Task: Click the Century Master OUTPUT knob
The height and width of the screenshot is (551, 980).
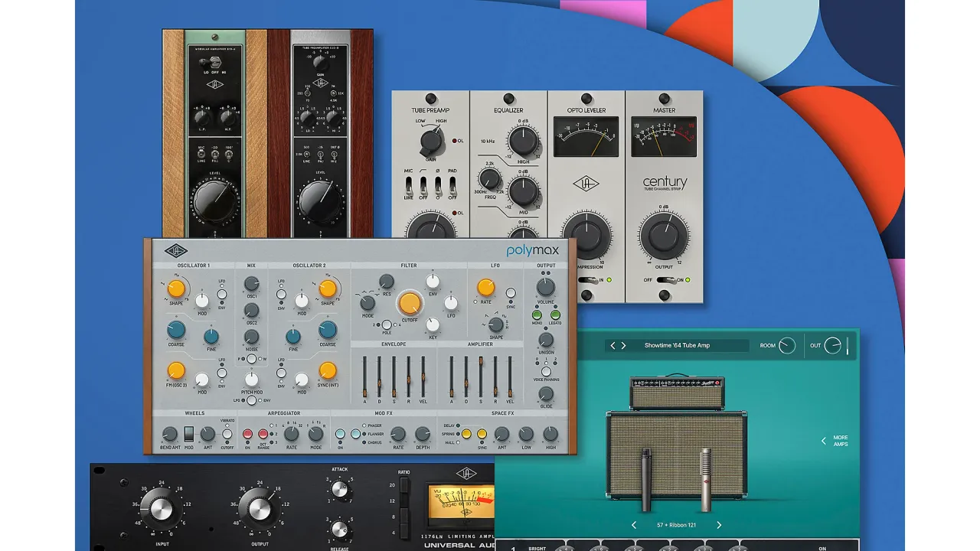Action: click(x=664, y=236)
